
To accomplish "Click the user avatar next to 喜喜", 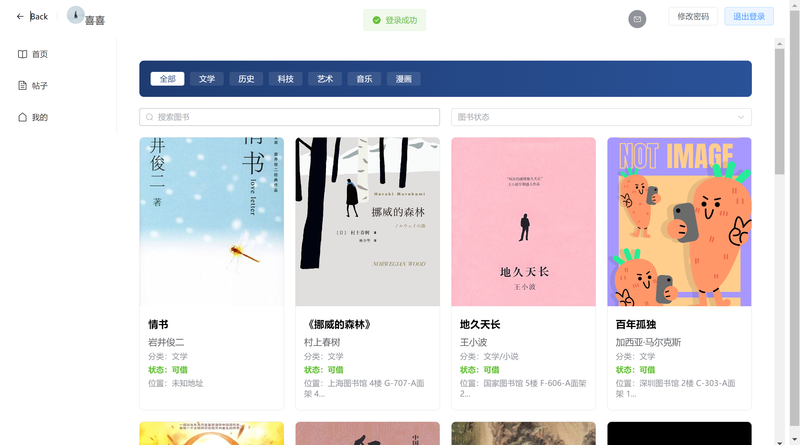I will [76, 15].
